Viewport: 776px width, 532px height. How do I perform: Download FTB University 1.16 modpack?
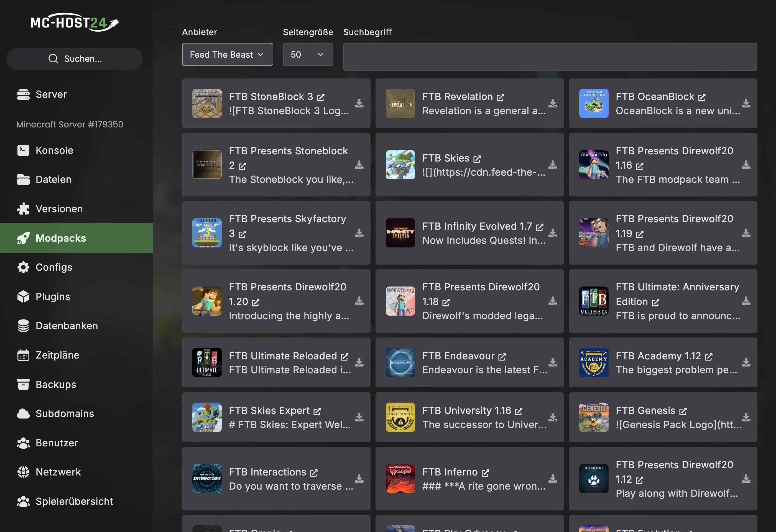(x=552, y=417)
